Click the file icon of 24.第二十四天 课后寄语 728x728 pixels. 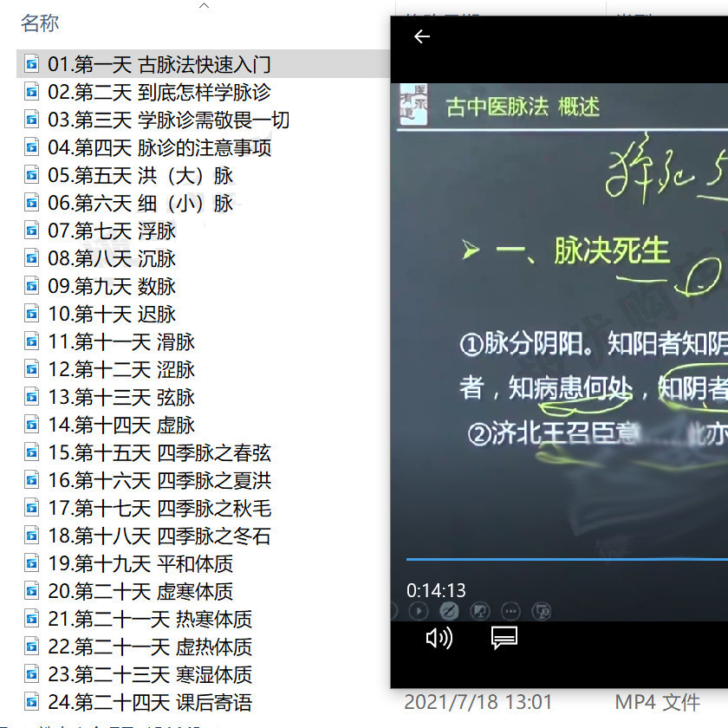click(32, 703)
